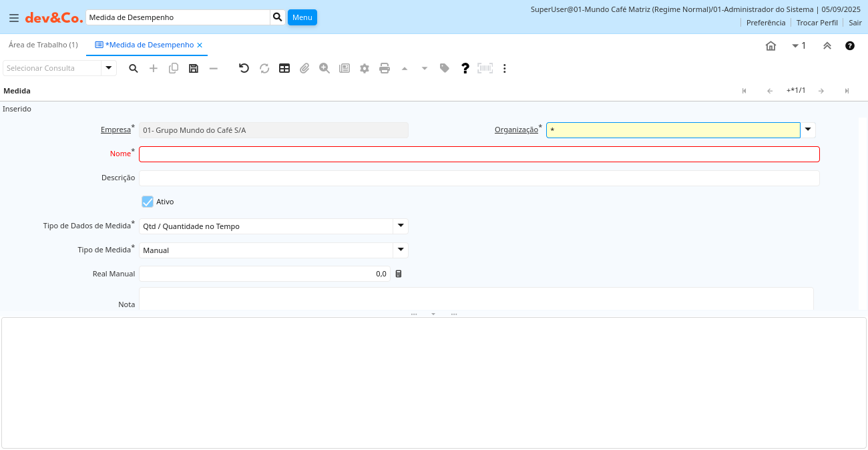Open the Tipo de Medida dropdown

[401, 250]
